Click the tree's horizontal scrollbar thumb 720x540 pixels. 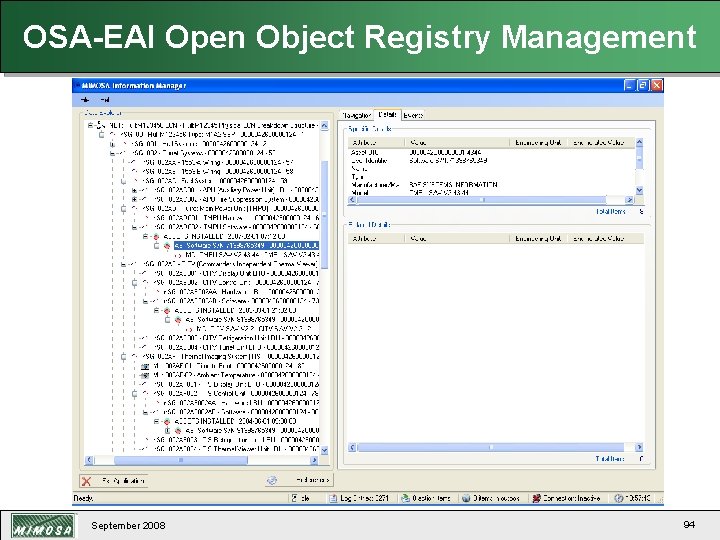pyautogui.click(x=180, y=460)
